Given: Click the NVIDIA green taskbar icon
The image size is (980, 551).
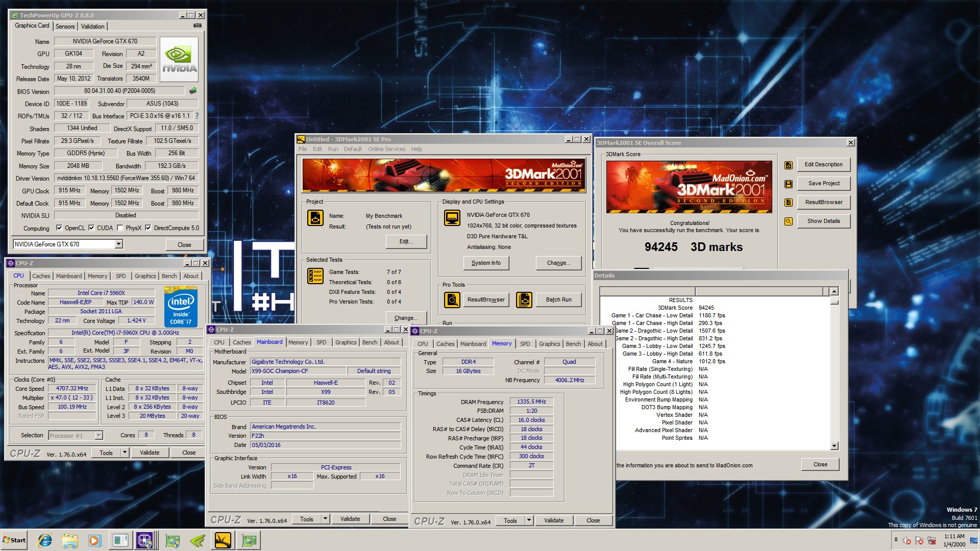Looking at the screenshot, I should [198, 540].
